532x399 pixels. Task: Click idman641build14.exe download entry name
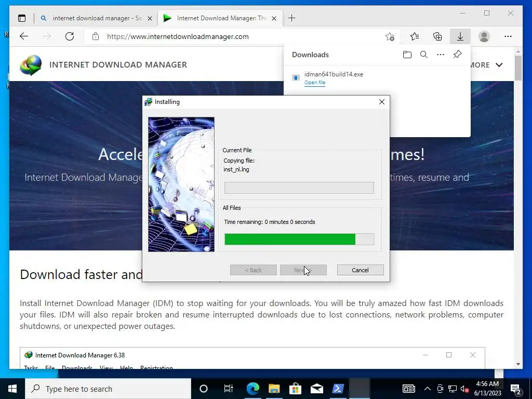(334, 74)
